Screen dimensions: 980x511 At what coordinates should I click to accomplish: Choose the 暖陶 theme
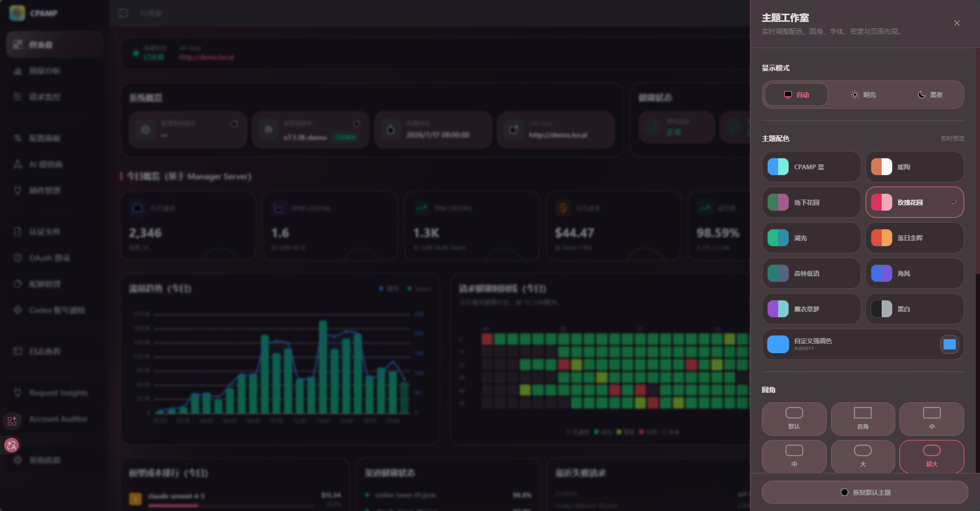coord(915,167)
